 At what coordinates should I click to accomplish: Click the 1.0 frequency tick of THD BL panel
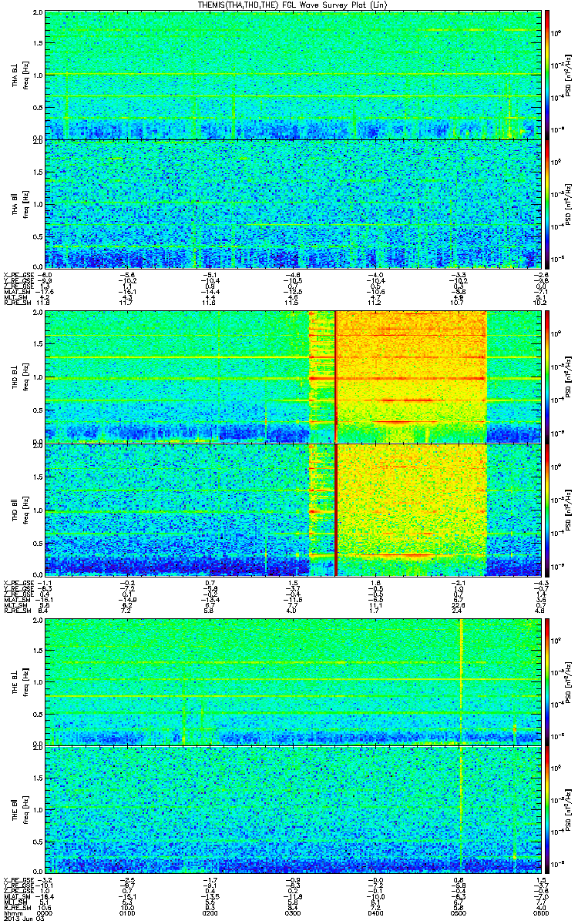coord(37,378)
